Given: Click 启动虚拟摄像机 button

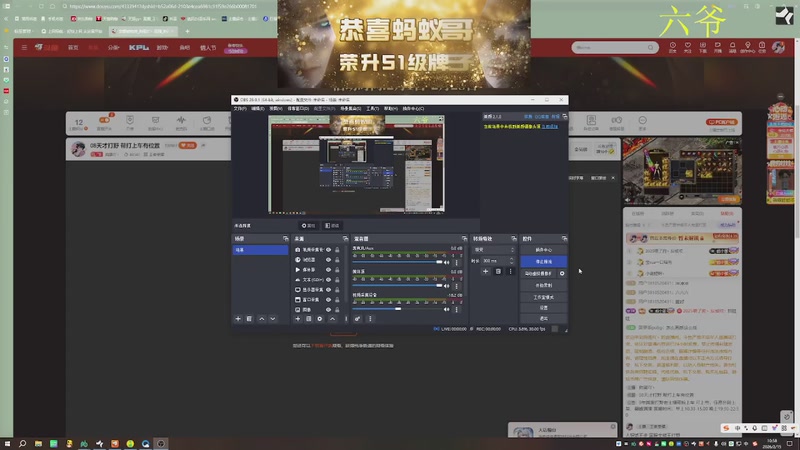Looking at the screenshot, I should point(538,273).
